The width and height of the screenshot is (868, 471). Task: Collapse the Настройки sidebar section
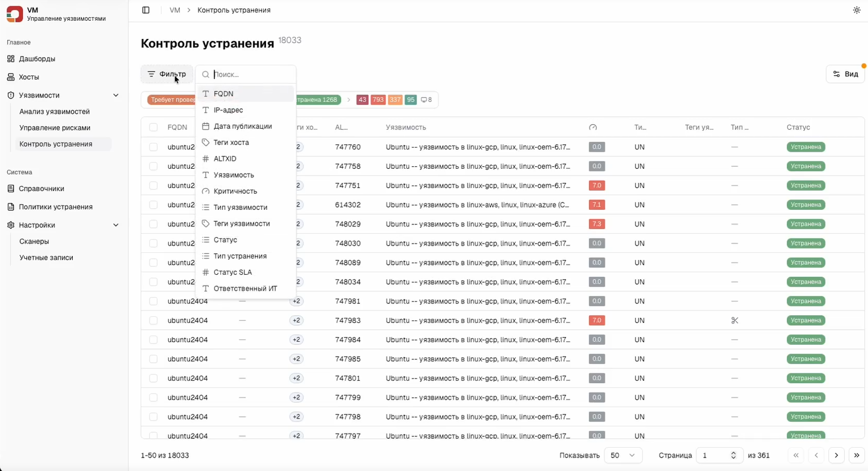tap(115, 225)
